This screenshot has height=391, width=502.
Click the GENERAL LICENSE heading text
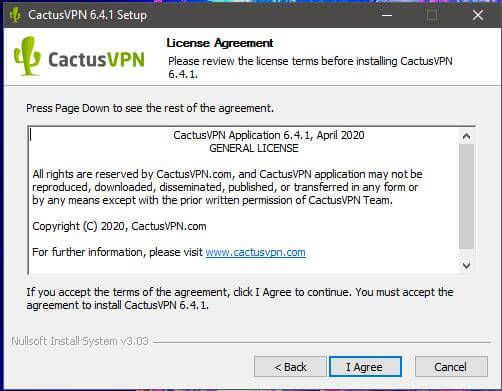254,148
